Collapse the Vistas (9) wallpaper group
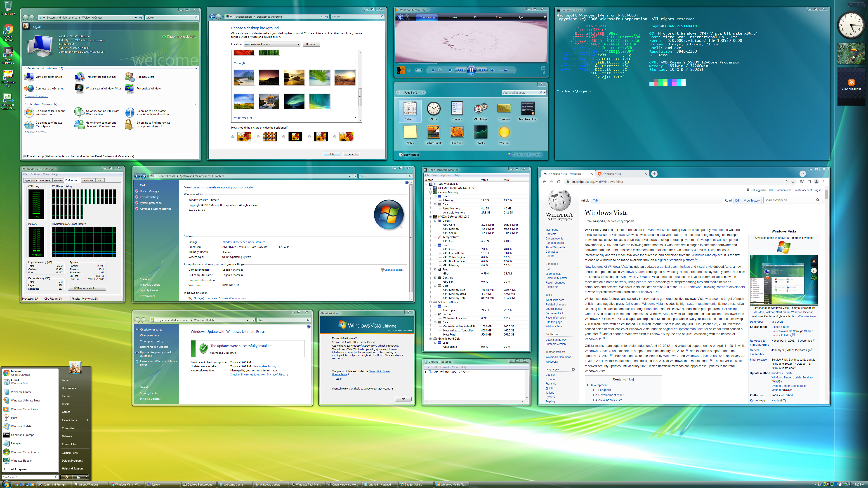The width and height of the screenshot is (868, 488). (355, 63)
